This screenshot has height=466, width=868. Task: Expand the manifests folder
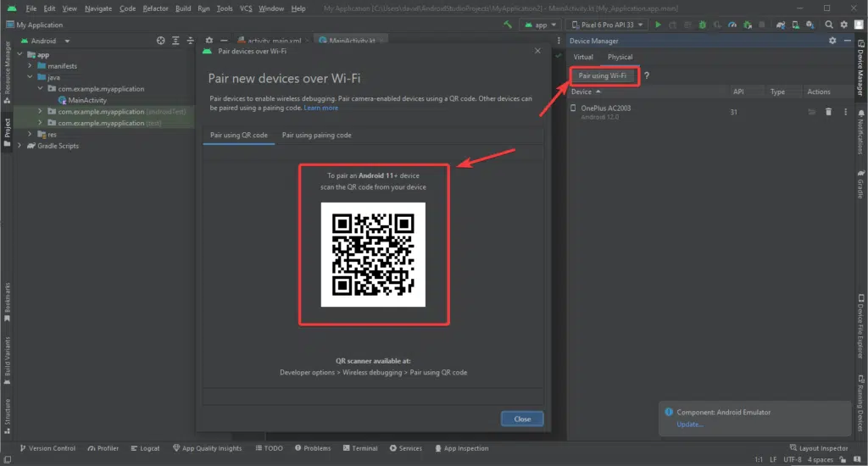[30, 66]
